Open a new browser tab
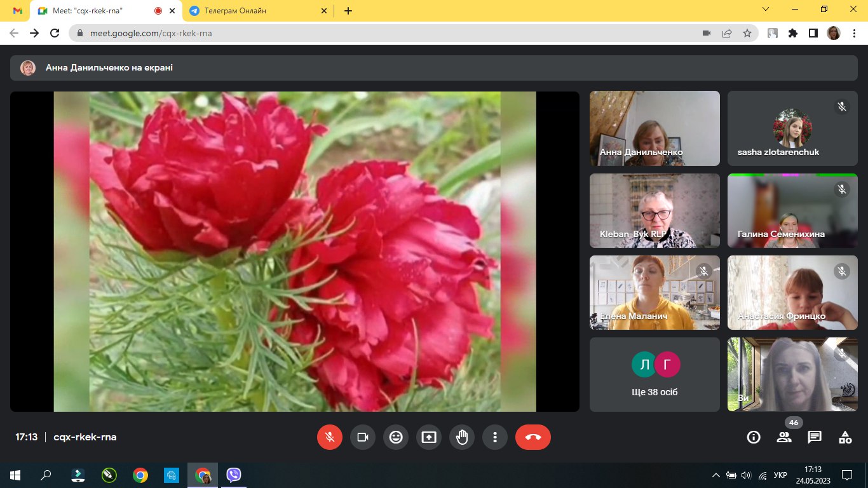 [x=348, y=11]
